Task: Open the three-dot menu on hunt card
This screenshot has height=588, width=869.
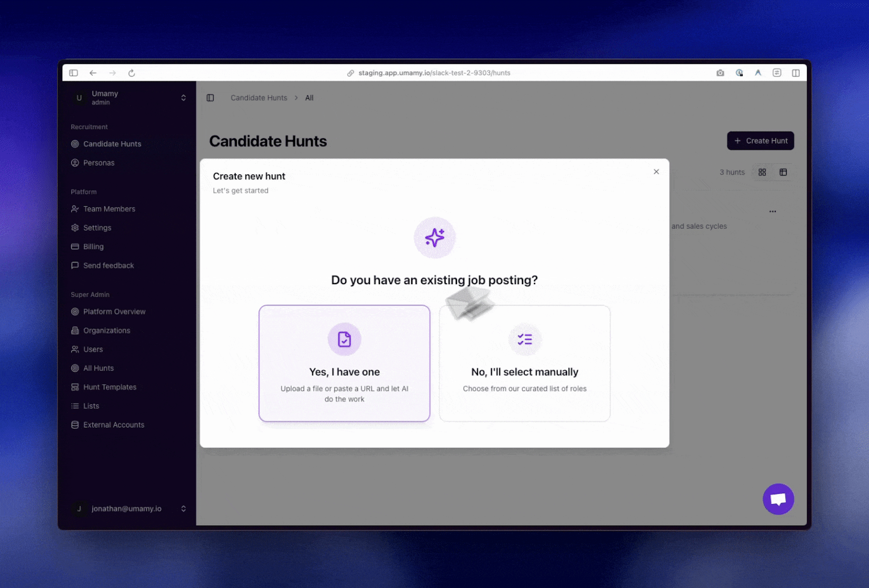Action: [x=773, y=211]
